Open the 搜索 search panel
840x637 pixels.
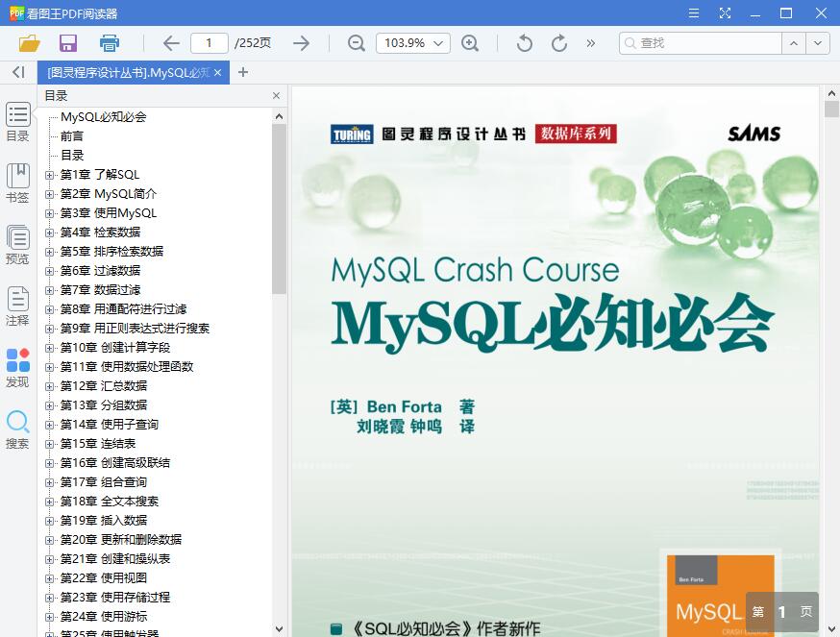(x=17, y=429)
